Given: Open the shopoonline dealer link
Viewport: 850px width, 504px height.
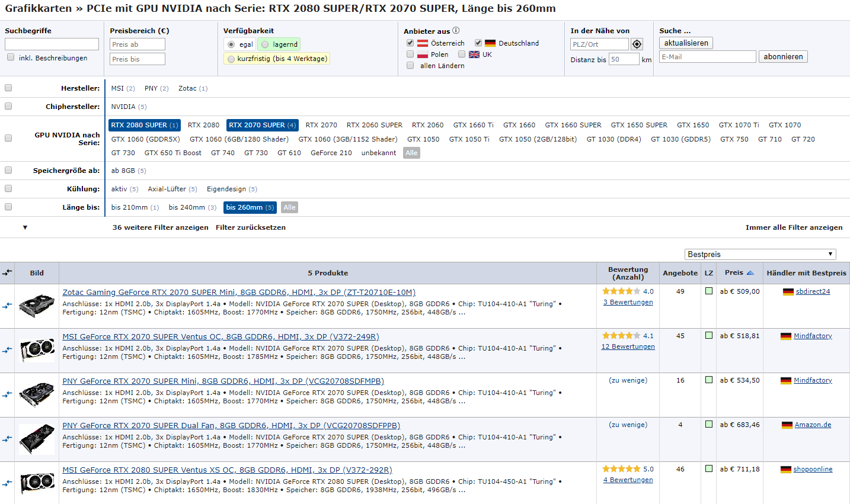Looking at the screenshot, I should tap(813, 469).
